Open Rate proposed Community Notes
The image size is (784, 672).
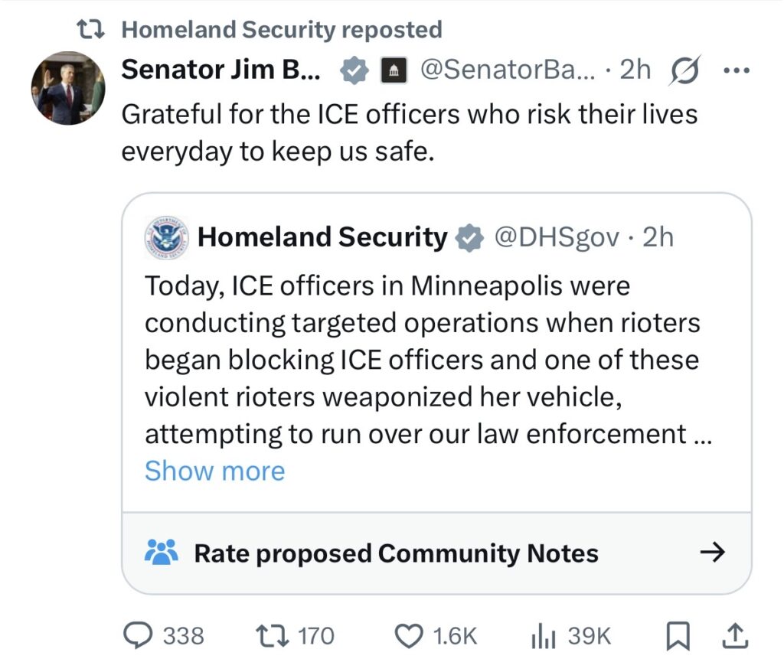396,553
